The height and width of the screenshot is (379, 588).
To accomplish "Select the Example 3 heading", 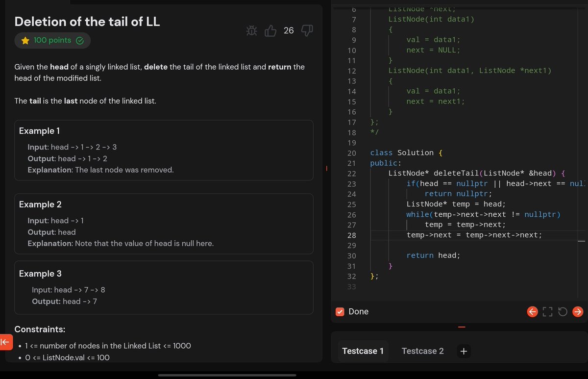I will (x=40, y=274).
